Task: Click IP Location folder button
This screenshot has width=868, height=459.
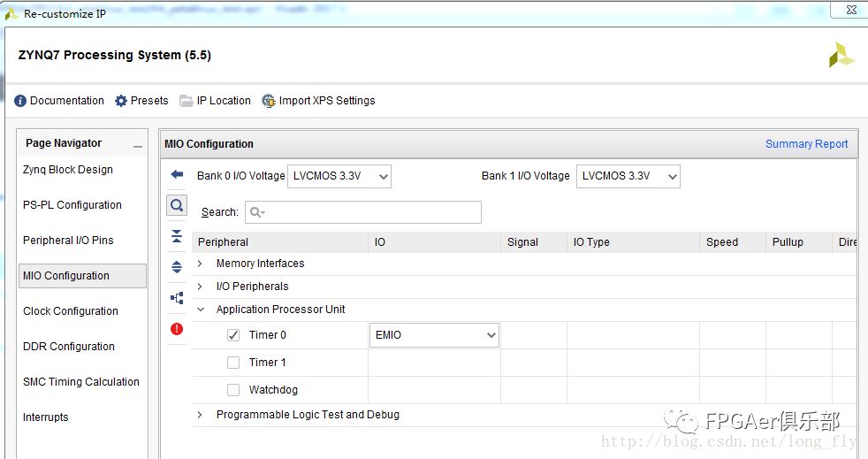Action: pos(216,101)
